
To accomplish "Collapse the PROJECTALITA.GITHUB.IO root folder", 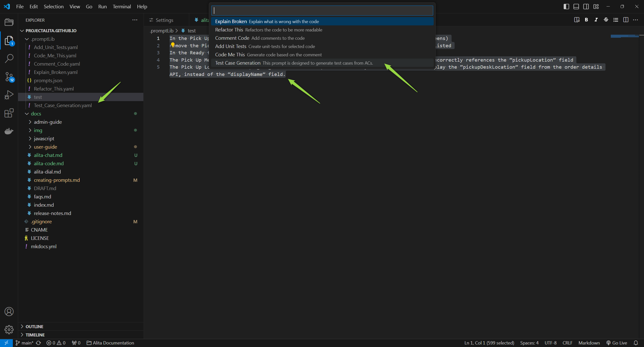I will pos(80,31).
